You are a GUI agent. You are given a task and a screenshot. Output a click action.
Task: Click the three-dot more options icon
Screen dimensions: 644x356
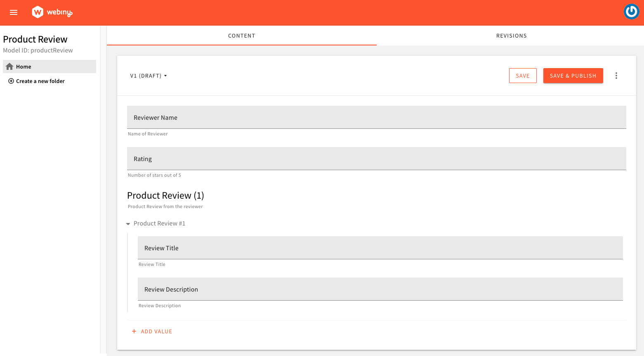click(x=616, y=76)
